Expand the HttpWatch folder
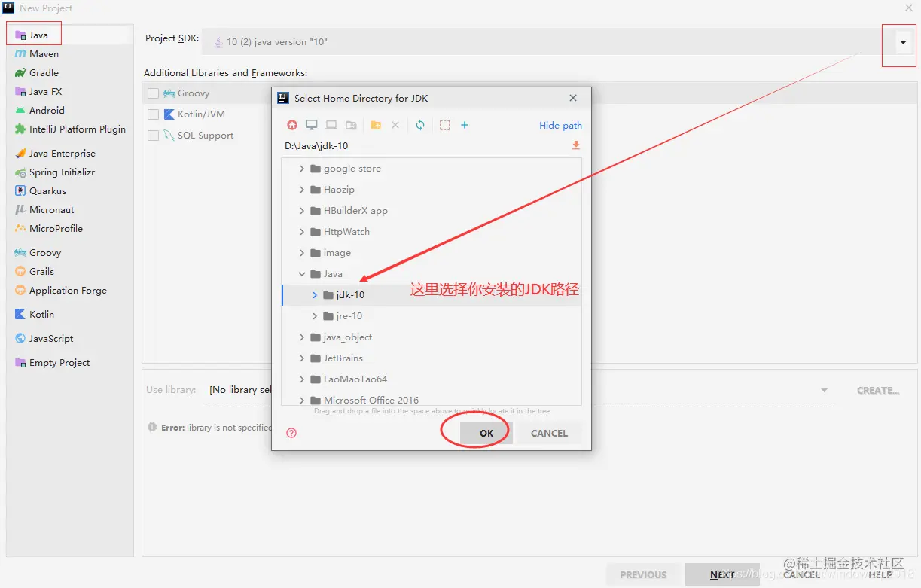This screenshot has width=921, height=588. pyautogui.click(x=302, y=232)
